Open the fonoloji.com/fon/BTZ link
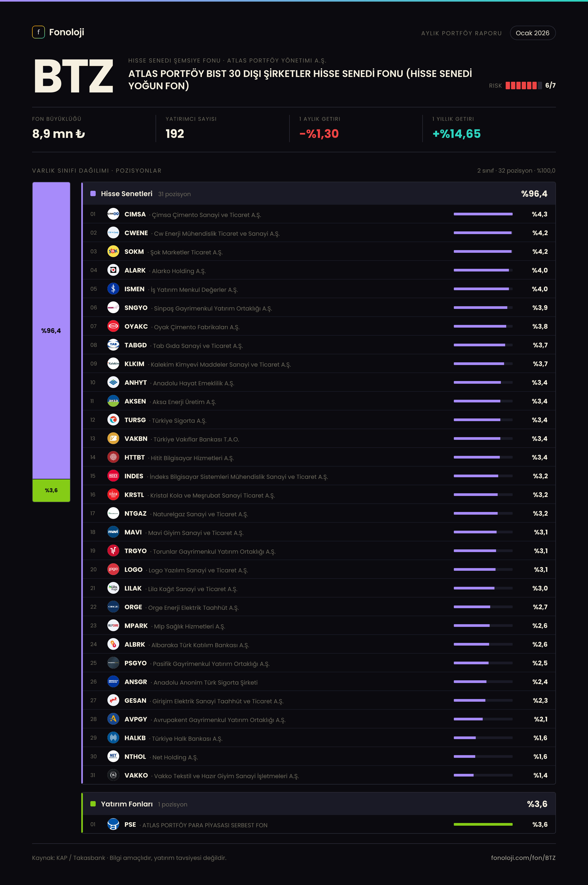 pyautogui.click(x=523, y=858)
